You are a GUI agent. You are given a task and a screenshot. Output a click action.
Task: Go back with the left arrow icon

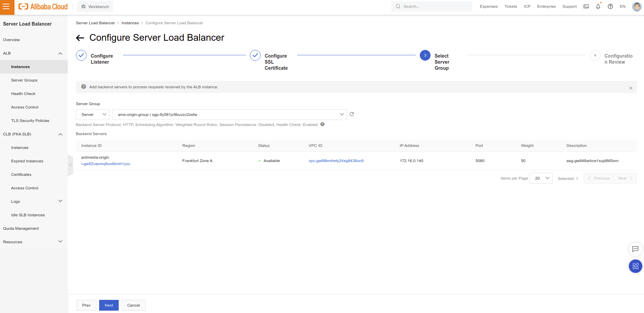pos(80,38)
